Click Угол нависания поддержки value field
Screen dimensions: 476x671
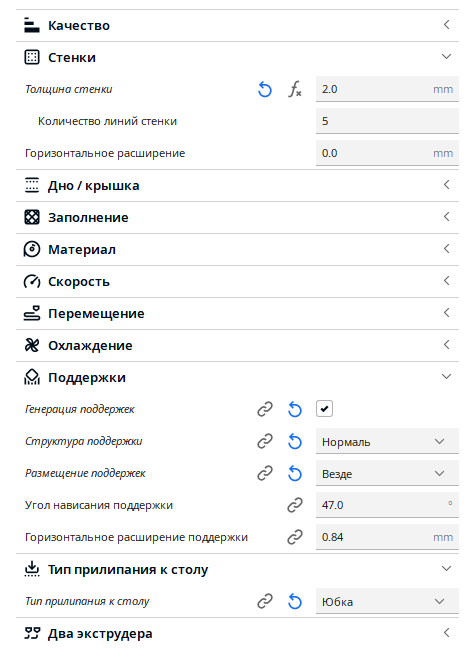[x=387, y=505]
